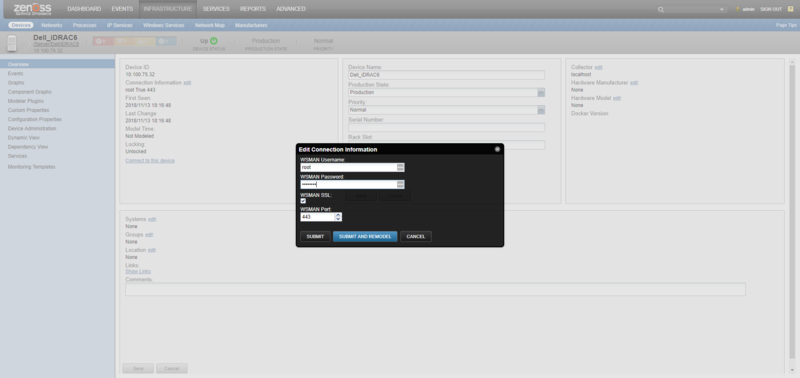Switch to the Manufacturers subtab
800x378 pixels.
(x=251, y=25)
